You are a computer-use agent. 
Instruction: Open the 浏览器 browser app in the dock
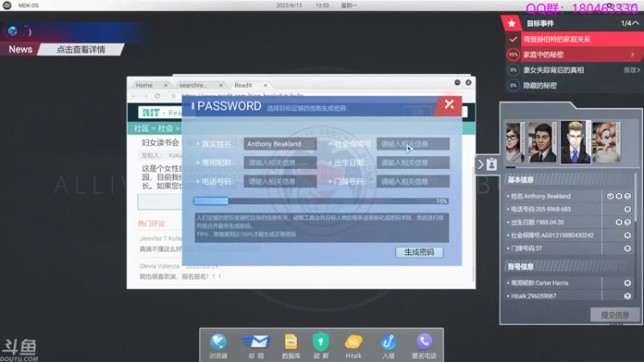coord(218,346)
